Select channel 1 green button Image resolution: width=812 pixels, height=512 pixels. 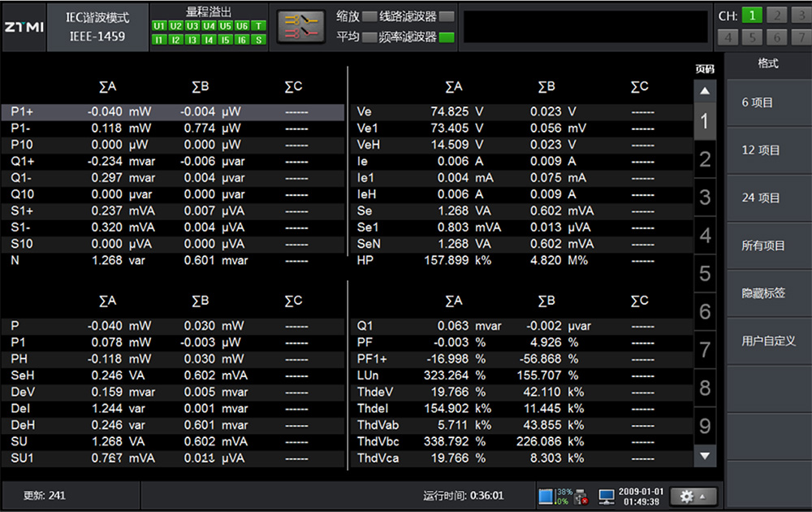click(x=752, y=15)
